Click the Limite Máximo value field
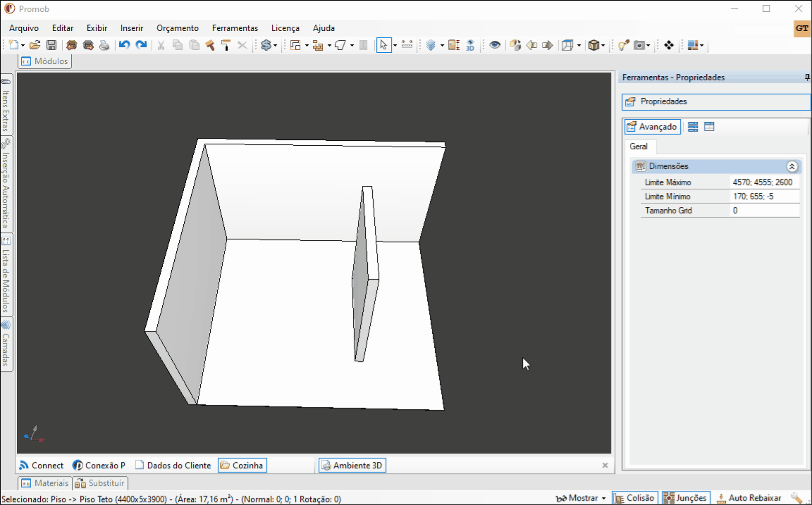The image size is (812, 505). click(765, 182)
